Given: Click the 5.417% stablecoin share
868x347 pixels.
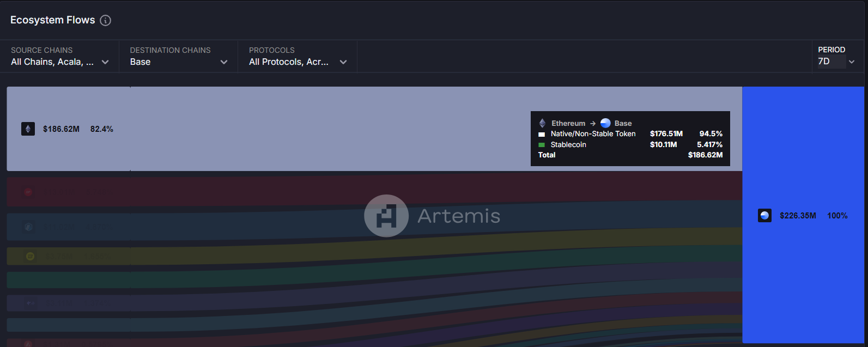Looking at the screenshot, I should coord(709,144).
